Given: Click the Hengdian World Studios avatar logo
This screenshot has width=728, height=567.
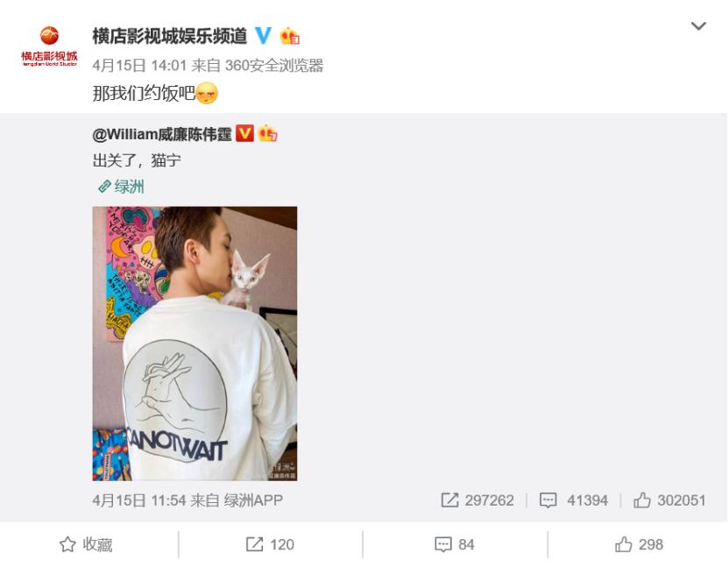Looking at the screenshot, I should [x=49, y=47].
